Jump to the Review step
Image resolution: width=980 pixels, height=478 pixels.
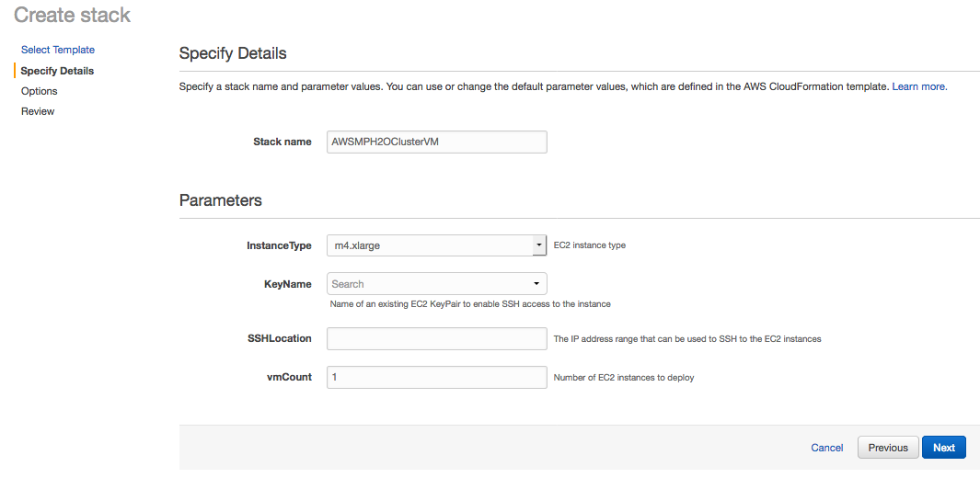coord(38,111)
